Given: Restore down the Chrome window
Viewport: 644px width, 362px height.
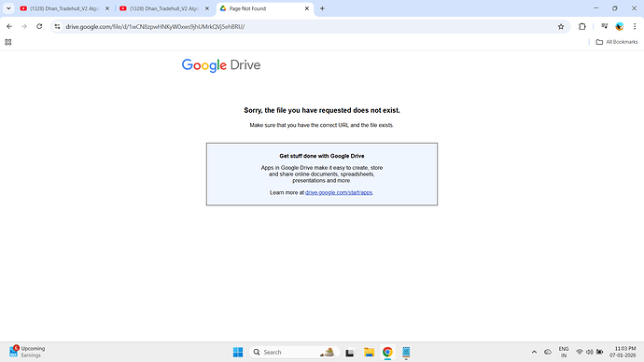Looking at the screenshot, I should (615, 8).
